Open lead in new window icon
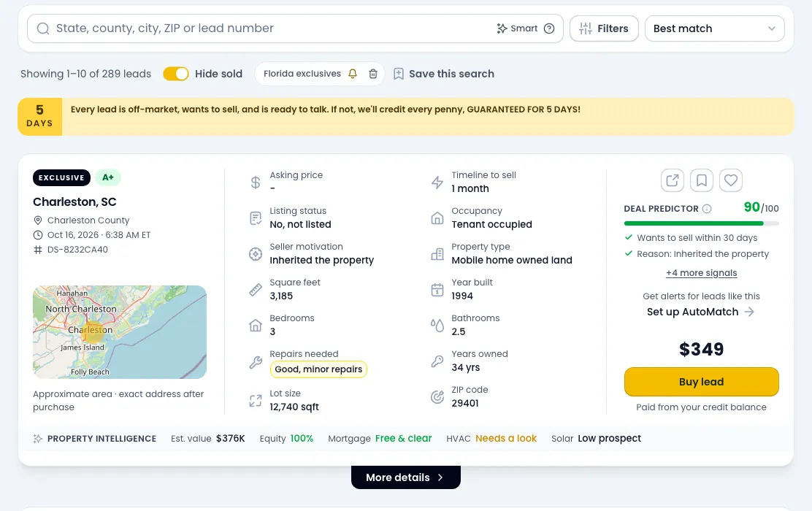812x511 pixels. (673, 180)
